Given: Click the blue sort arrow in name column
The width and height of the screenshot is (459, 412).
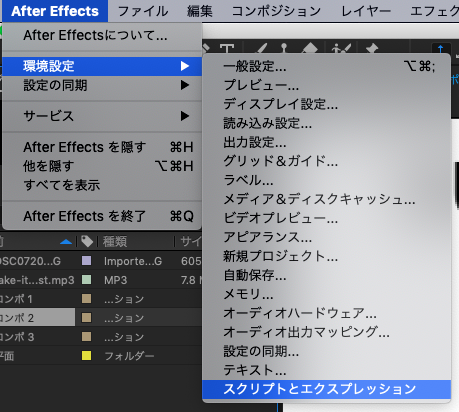Looking at the screenshot, I should 66,242.
